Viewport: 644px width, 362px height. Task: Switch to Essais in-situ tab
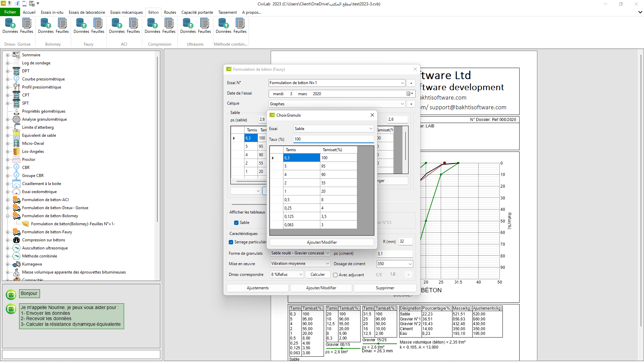click(x=52, y=12)
